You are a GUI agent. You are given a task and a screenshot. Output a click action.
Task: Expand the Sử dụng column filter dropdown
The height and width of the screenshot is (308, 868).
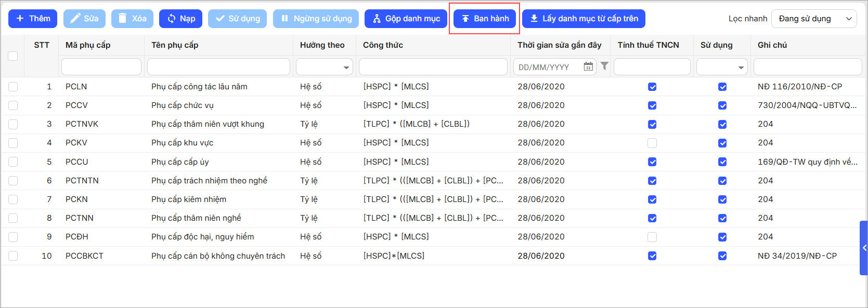point(741,67)
